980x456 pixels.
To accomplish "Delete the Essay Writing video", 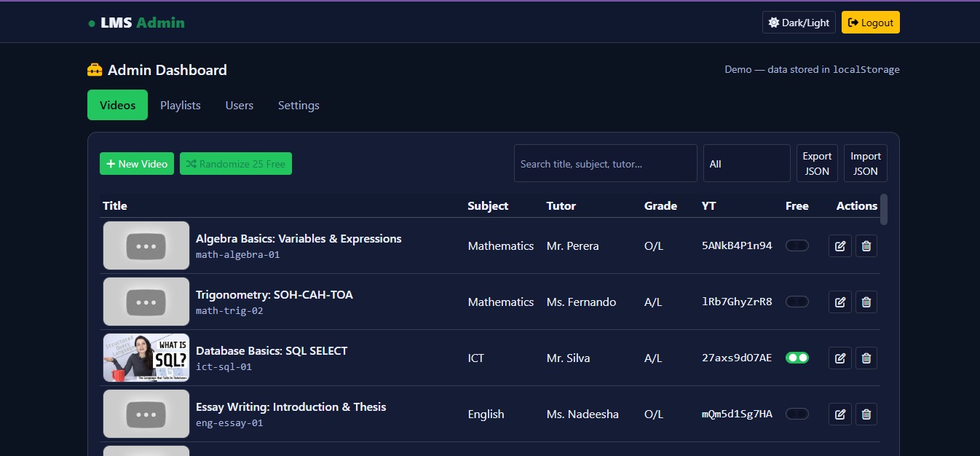I will point(866,414).
